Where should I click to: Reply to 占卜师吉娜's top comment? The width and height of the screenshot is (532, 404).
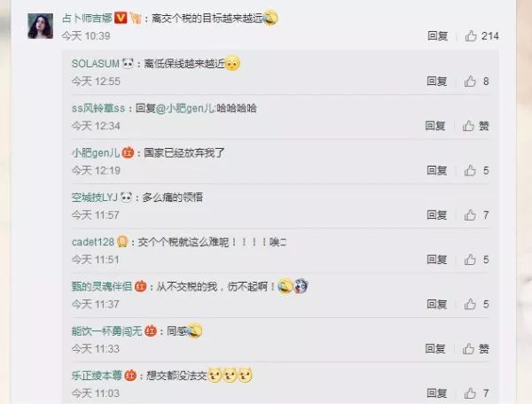[x=438, y=35]
